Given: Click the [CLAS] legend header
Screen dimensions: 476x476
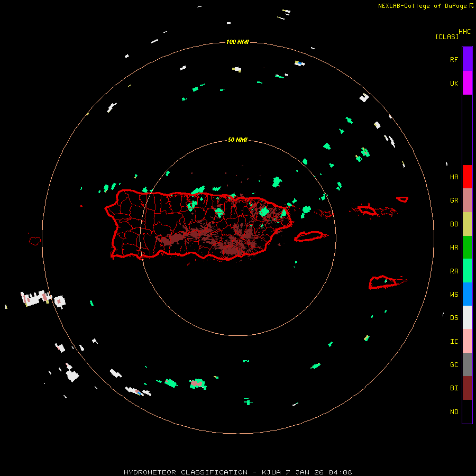Looking at the screenshot, I should point(447,36).
